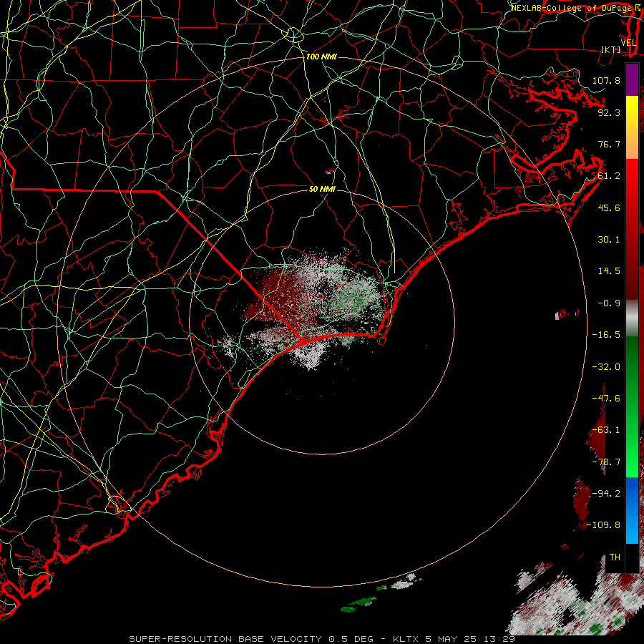Click the 76.7 legend value
The image size is (644, 644).
(609, 144)
